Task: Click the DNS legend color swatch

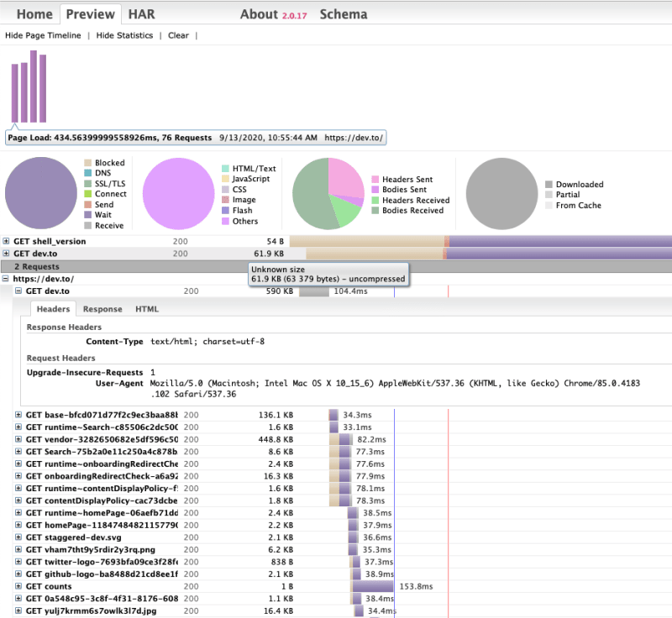Action: click(88, 173)
